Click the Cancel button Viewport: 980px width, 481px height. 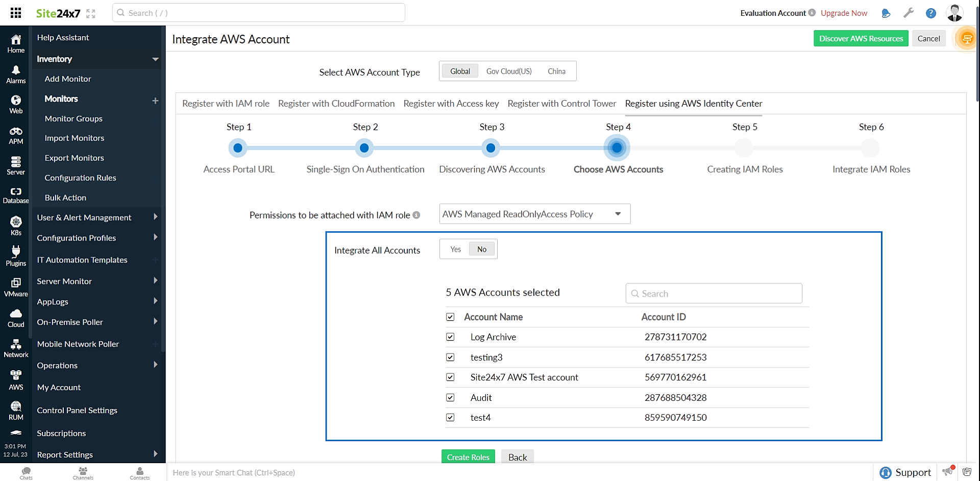[928, 38]
